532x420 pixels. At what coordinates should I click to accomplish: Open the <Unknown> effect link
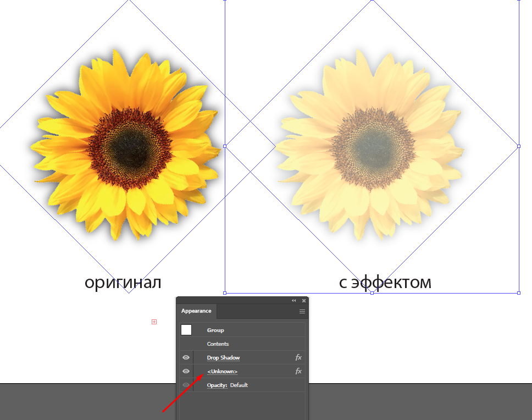[222, 372]
